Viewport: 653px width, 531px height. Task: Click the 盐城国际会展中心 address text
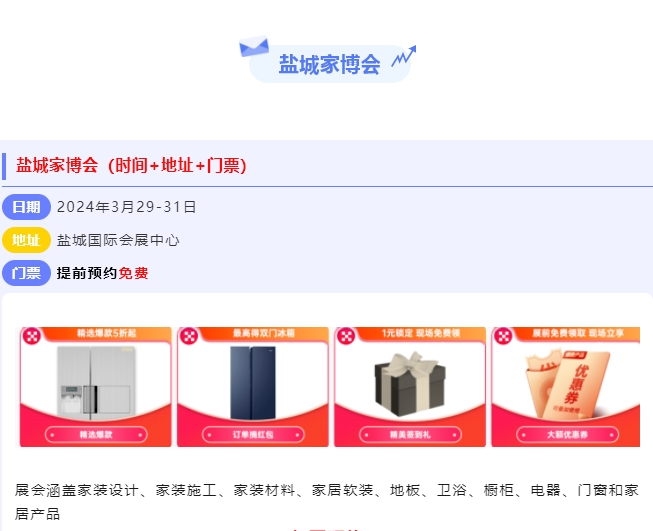tap(118, 240)
